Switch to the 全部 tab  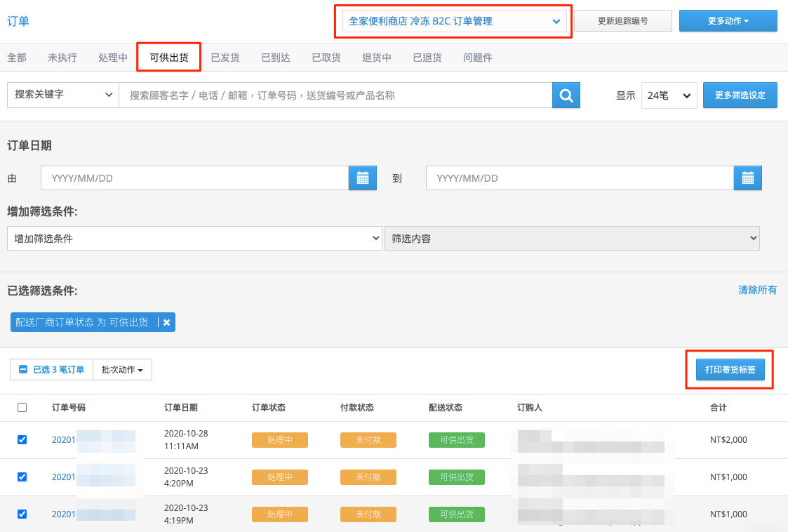(x=17, y=58)
